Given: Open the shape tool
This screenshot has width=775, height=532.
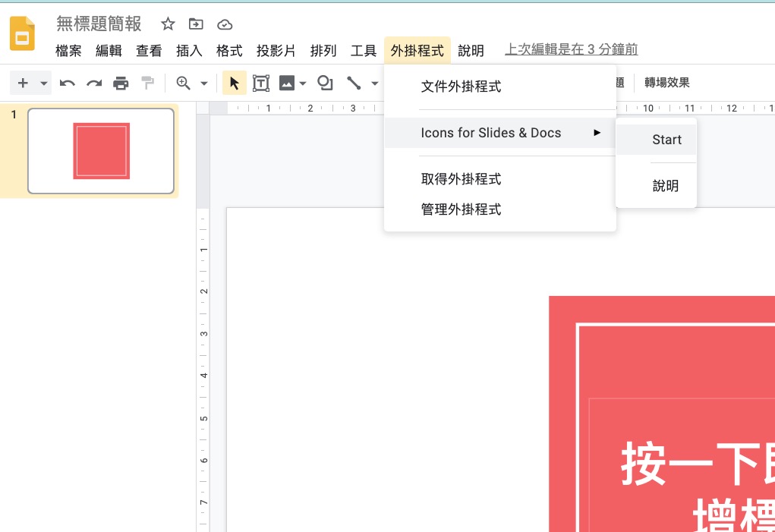Looking at the screenshot, I should coord(325,83).
